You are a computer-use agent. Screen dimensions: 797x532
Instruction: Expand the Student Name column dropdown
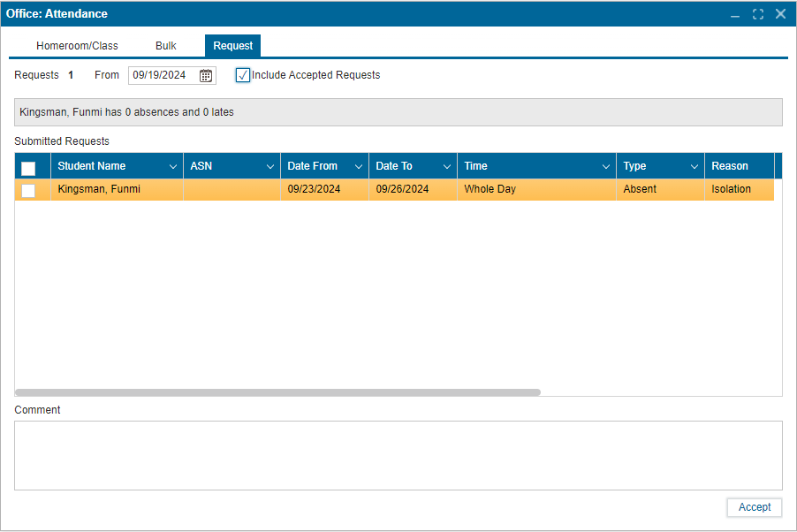[173, 167]
